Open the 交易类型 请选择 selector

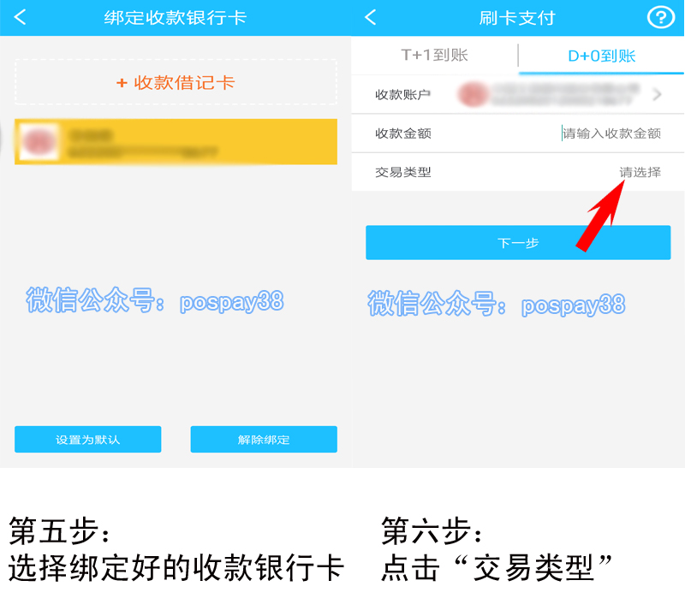(x=640, y=172)
